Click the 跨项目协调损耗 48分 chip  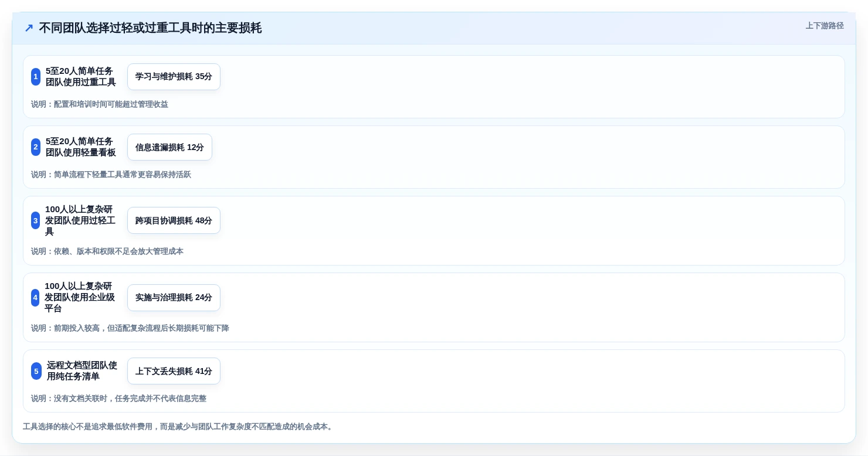click(x=174, y=220)
